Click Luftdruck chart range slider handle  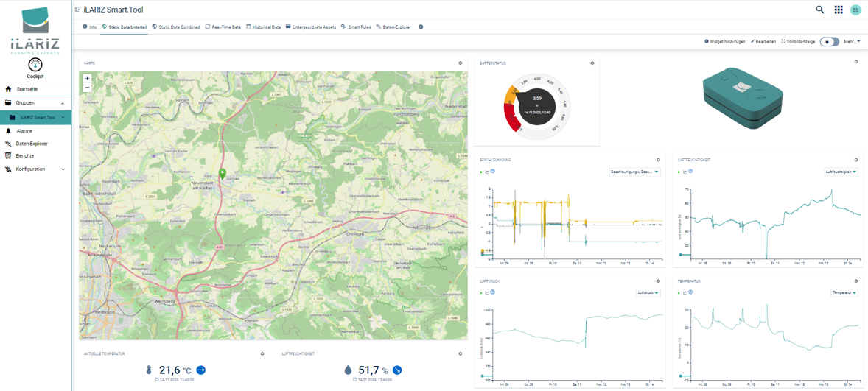click(x=481, y=376)
